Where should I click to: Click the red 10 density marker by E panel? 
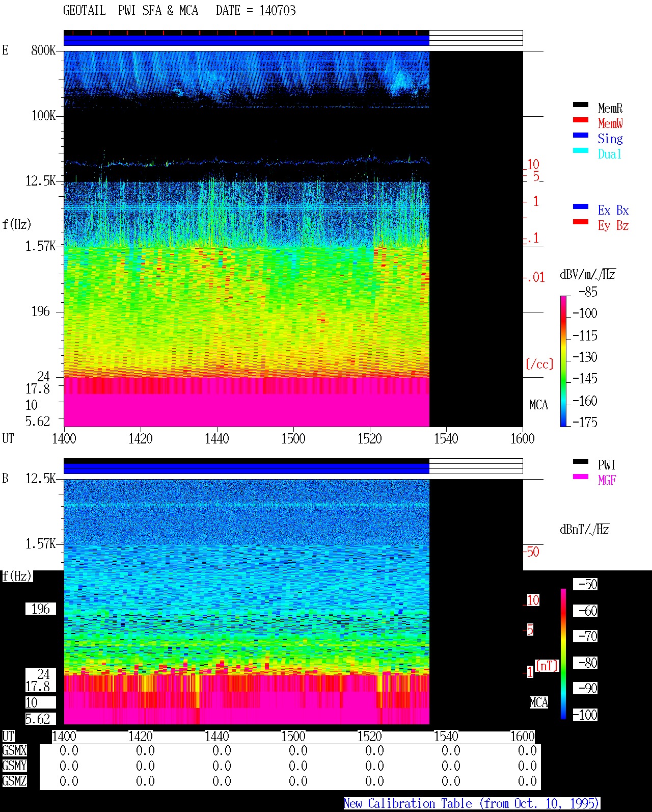click(x=533, y=165)
